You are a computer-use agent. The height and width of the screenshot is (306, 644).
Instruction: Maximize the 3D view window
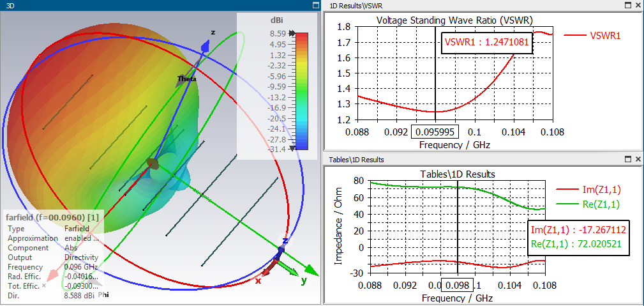coord(316,5)
